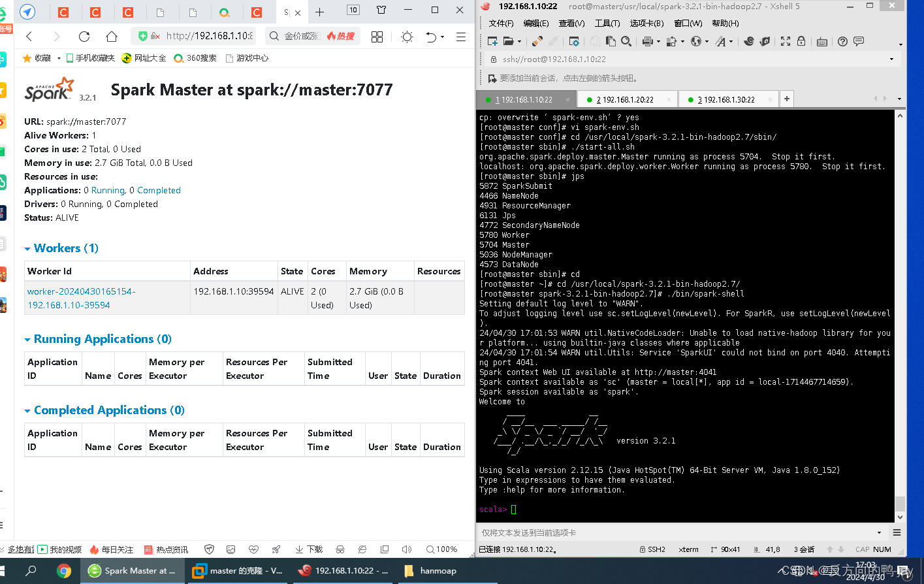Click the browser Home icon
Viewport: 924px width, 584px height.
[111, 36]
